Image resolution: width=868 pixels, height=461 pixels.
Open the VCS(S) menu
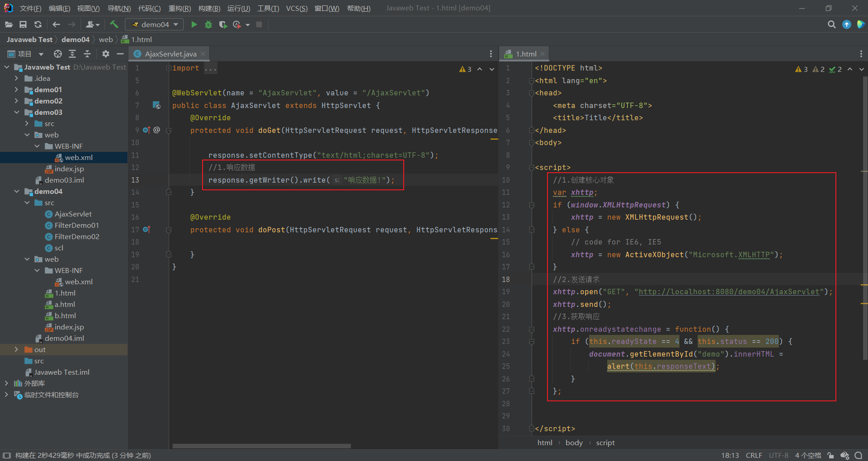[x=297, y=8]
